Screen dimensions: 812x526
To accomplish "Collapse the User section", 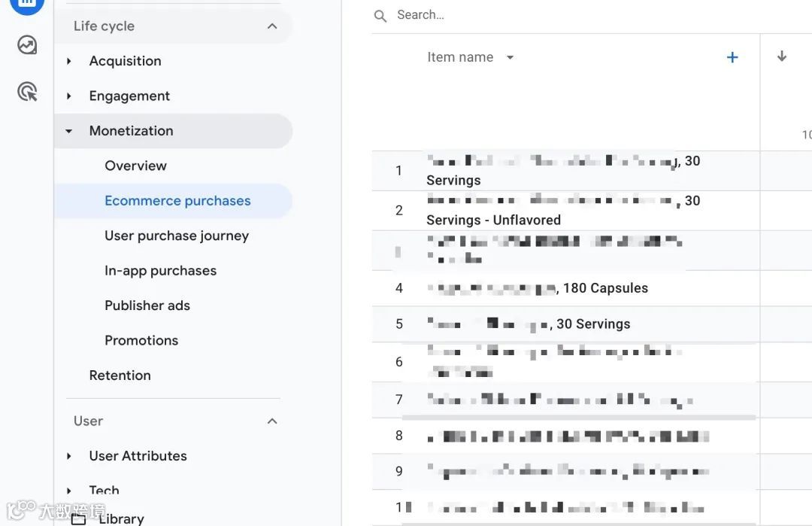I will [x=272, y=421].
